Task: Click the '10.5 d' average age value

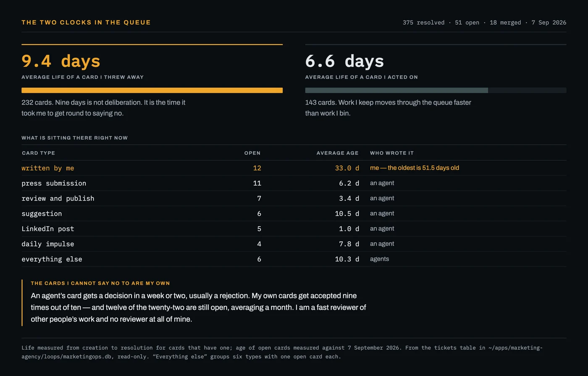Action: 347,214
